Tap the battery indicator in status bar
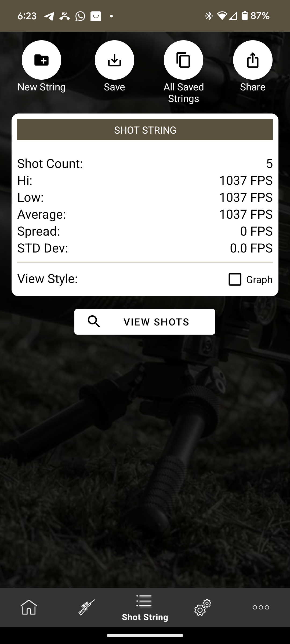The height and width of the screenshot is (644, 290). (245, 16)
